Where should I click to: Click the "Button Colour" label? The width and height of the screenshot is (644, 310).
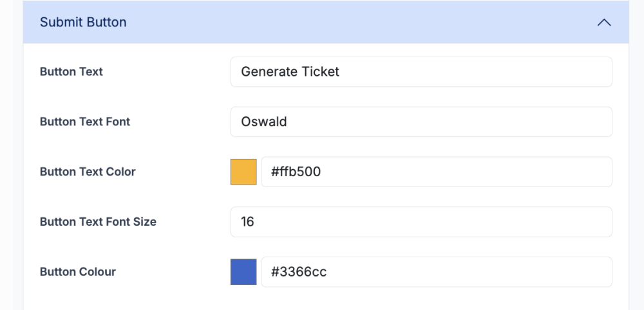tap(78, 272)
